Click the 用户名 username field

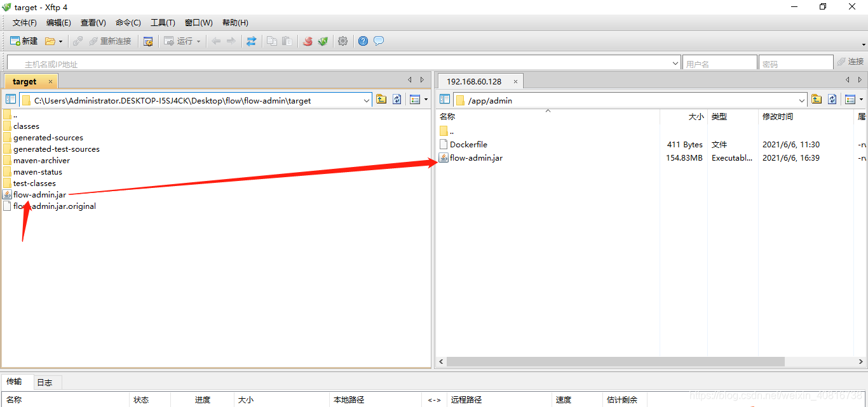720,63
